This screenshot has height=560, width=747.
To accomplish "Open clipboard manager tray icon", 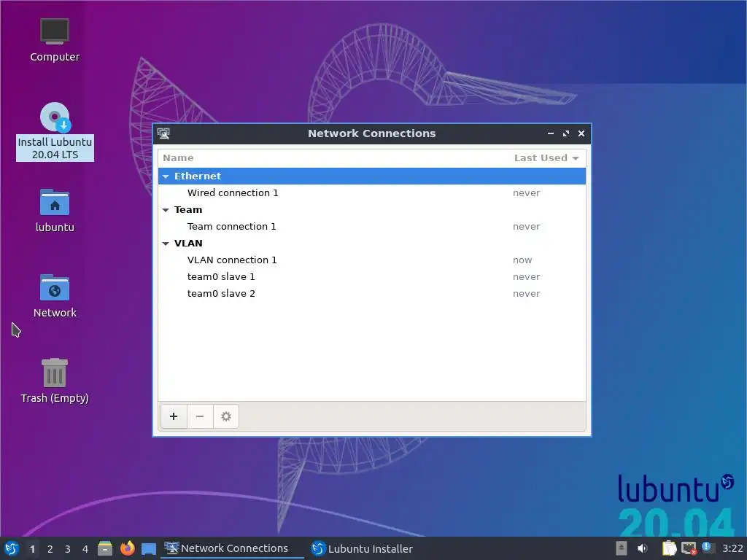I will click(x=669, y=548).
